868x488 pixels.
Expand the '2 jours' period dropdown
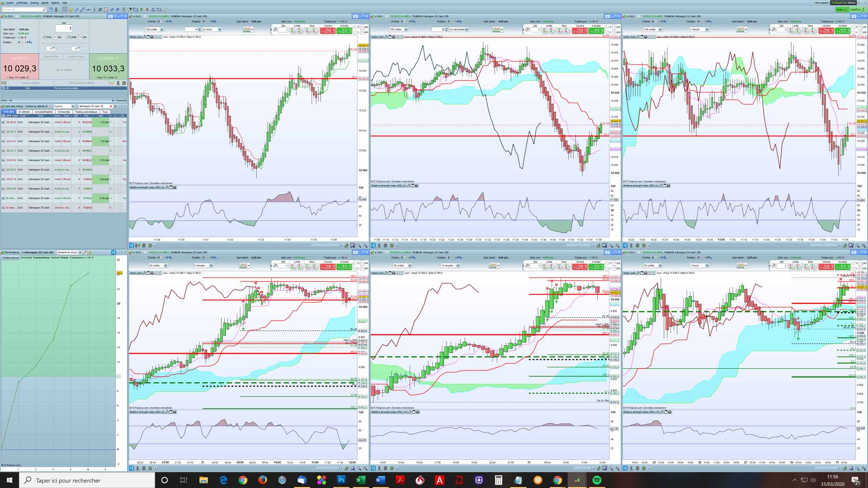(x=73, y=106)
